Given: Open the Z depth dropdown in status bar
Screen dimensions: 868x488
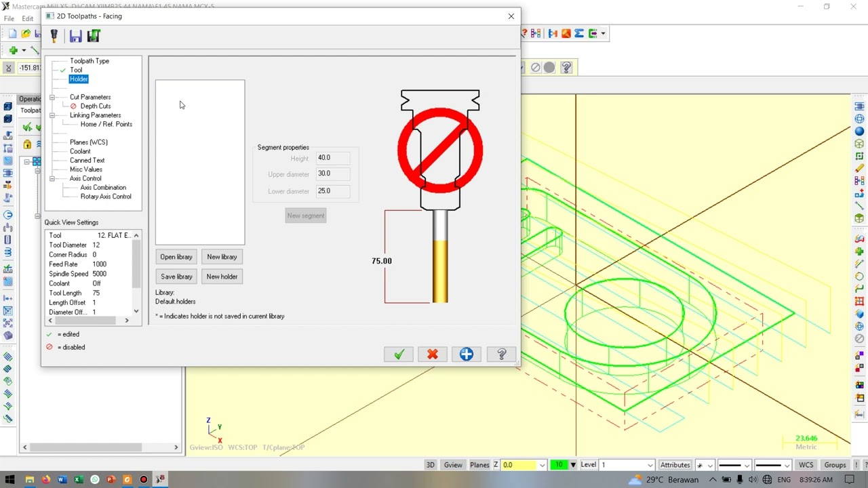Looking at the screenshot, I should (x=542, y=465).
